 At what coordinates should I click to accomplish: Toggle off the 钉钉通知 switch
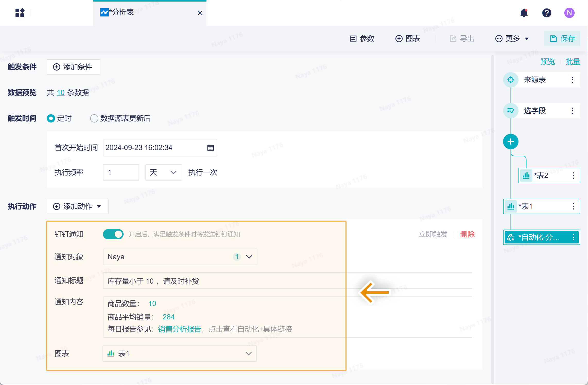tap(113, 234)
